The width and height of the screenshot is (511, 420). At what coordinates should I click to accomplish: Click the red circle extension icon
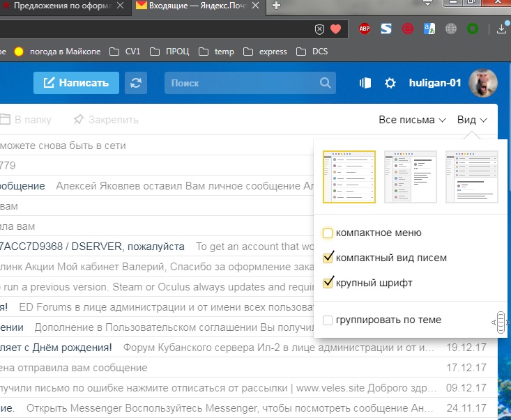[408, 29]
